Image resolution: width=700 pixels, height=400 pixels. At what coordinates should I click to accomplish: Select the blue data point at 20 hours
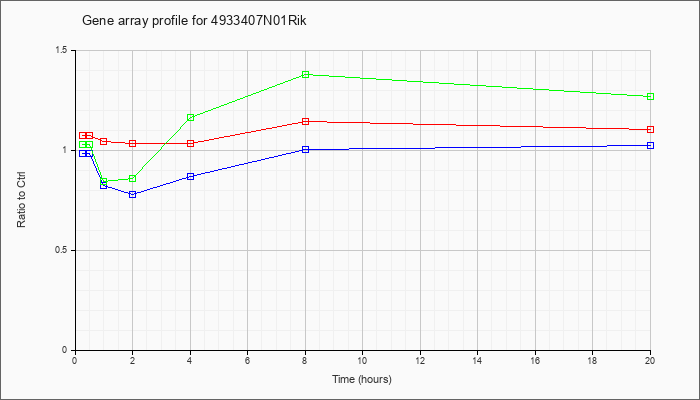[x=650, y=146]
